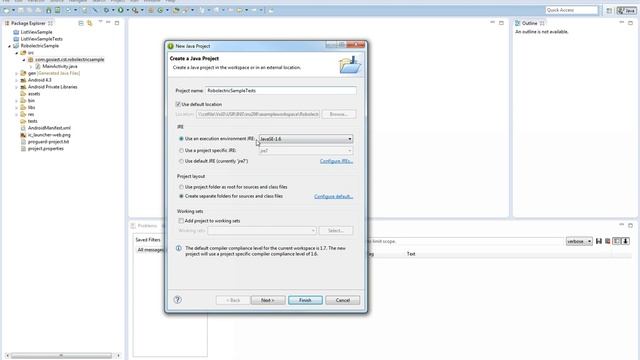
Task: Select All messages saved filter
Action: click(x=150, y=250)
